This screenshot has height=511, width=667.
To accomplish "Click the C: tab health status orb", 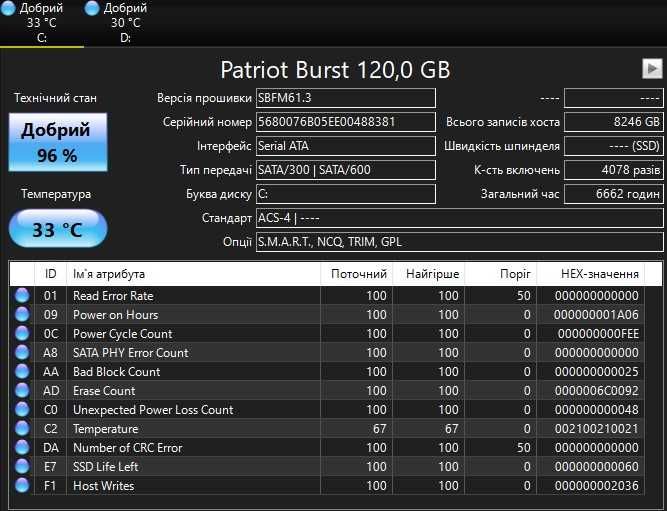I will tap(8, 8).
